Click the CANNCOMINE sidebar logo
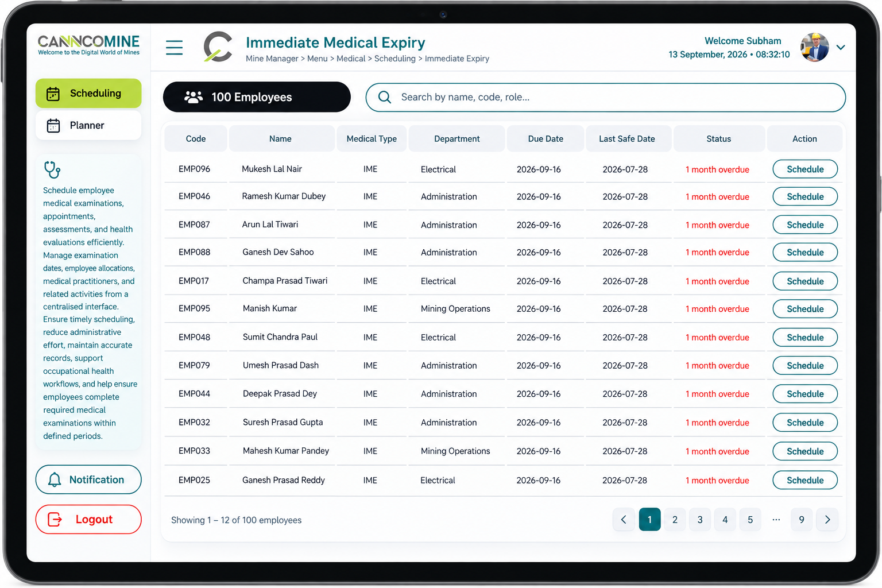The image size is (882, 588). click(88, 45)
